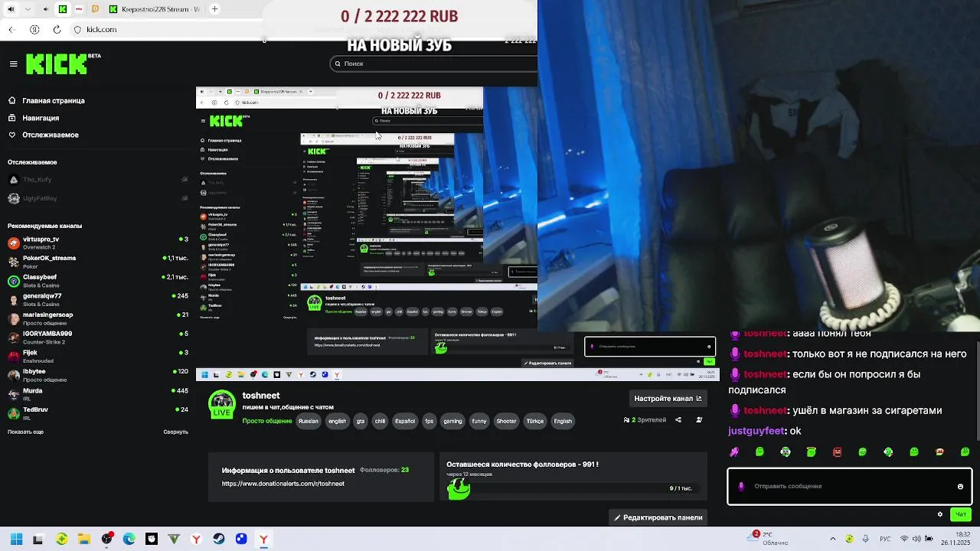Insert the red angry face emote
980x551 pixels.
(x=837, y=452)
